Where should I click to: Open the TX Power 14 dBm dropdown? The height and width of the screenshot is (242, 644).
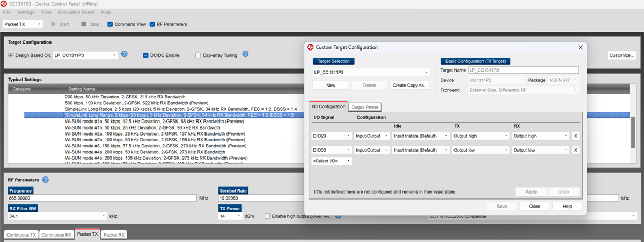(231, 216)
